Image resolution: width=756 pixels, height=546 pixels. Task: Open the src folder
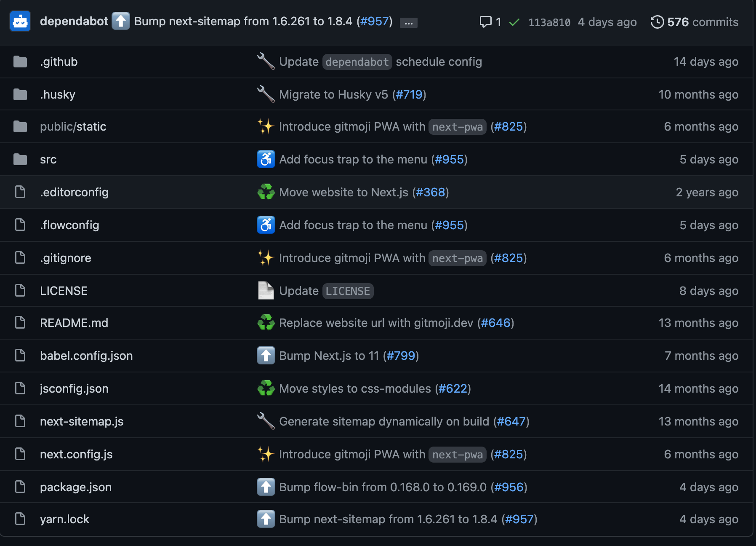coord(48,159)
